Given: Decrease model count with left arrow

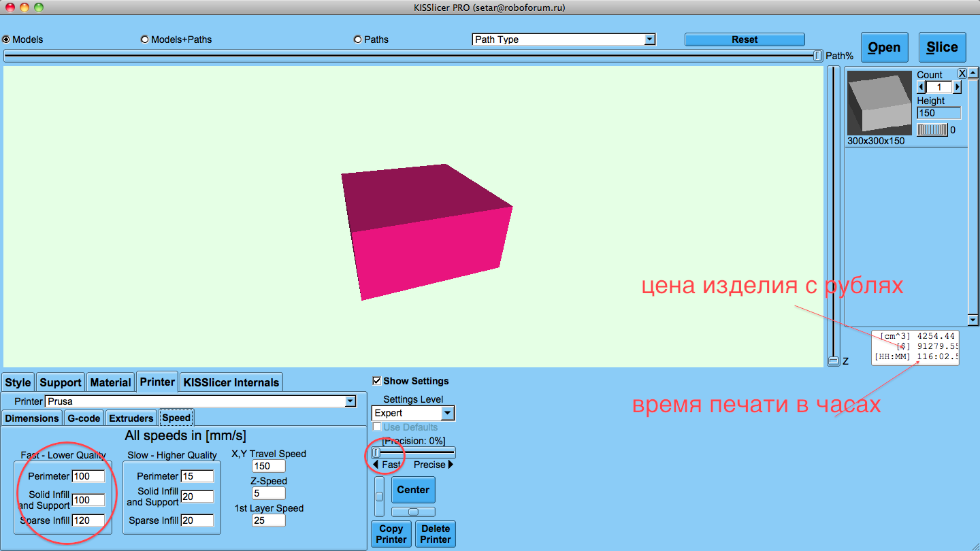Looking at the screenshot, I should point(921,87).
